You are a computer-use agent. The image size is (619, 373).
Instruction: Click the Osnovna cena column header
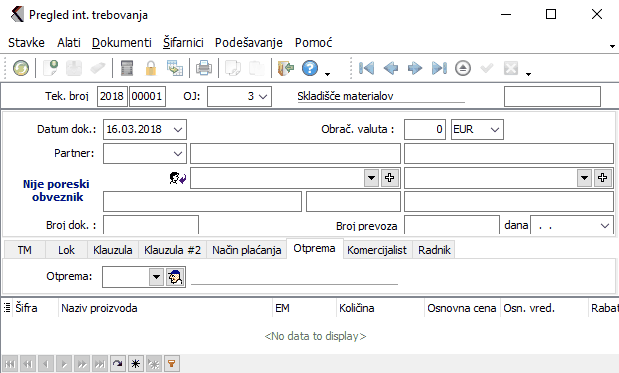pos(462,308)
